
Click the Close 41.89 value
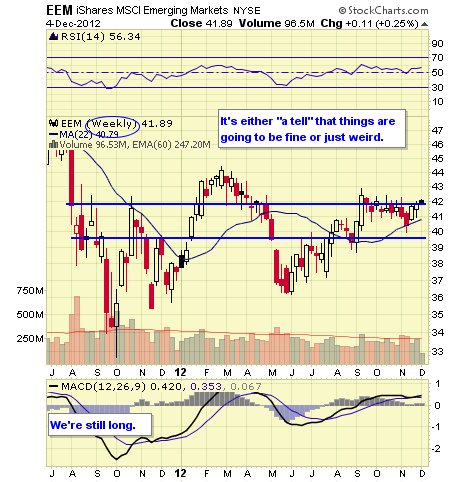click(x=201, y=24)
